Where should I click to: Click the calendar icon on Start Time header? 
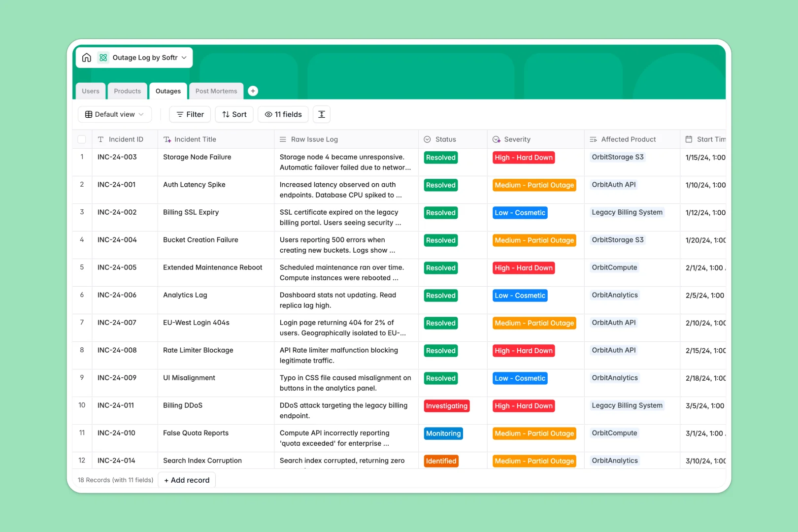688,139
